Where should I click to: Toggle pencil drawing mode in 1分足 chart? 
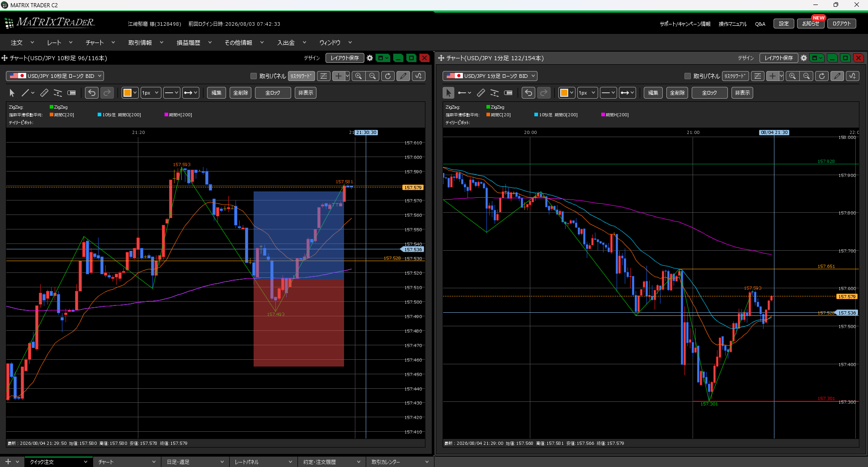(x=837, y=76)
